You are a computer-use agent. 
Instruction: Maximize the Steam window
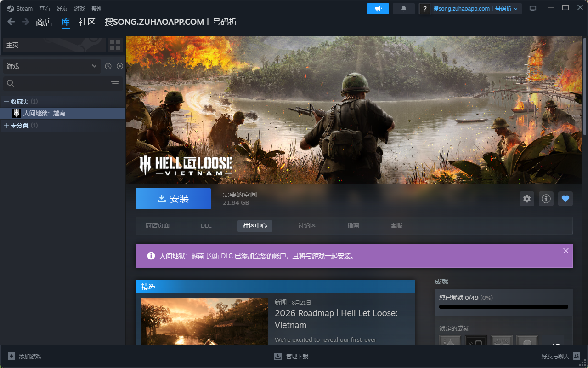pos(565,8)
